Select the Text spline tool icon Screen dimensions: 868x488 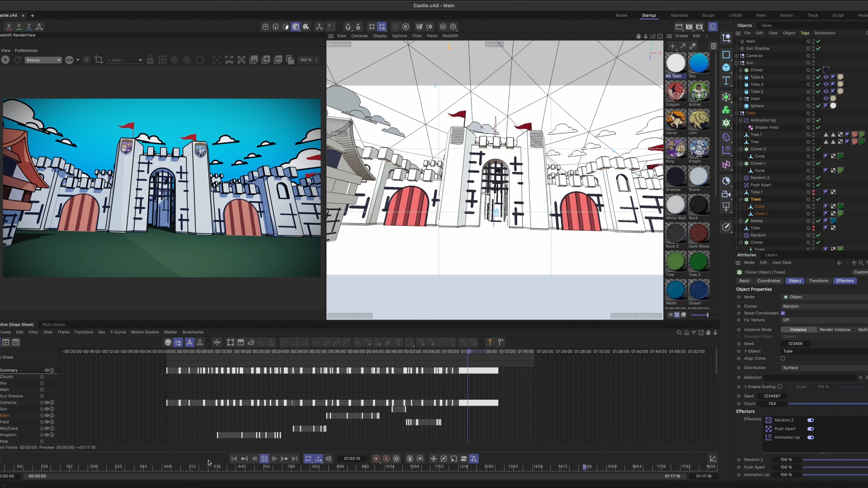(726, 81)
